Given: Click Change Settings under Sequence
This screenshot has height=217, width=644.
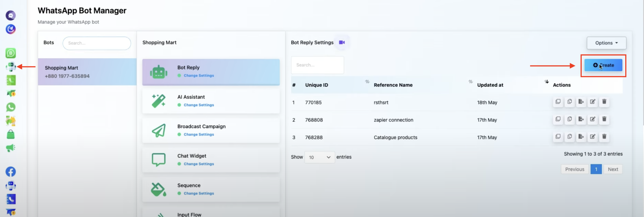Looking at the screenshot, I should tap(199, 193).
